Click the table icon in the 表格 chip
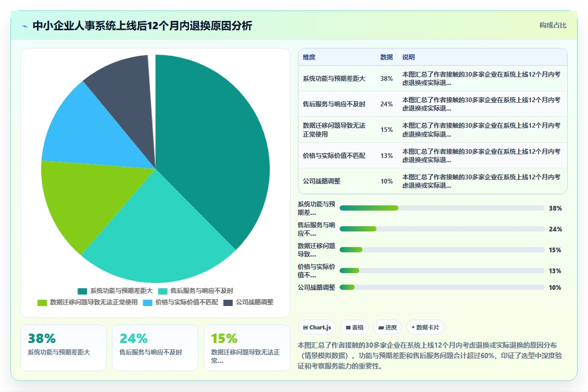Screen dimensions: 588x392 coord(348,327)
